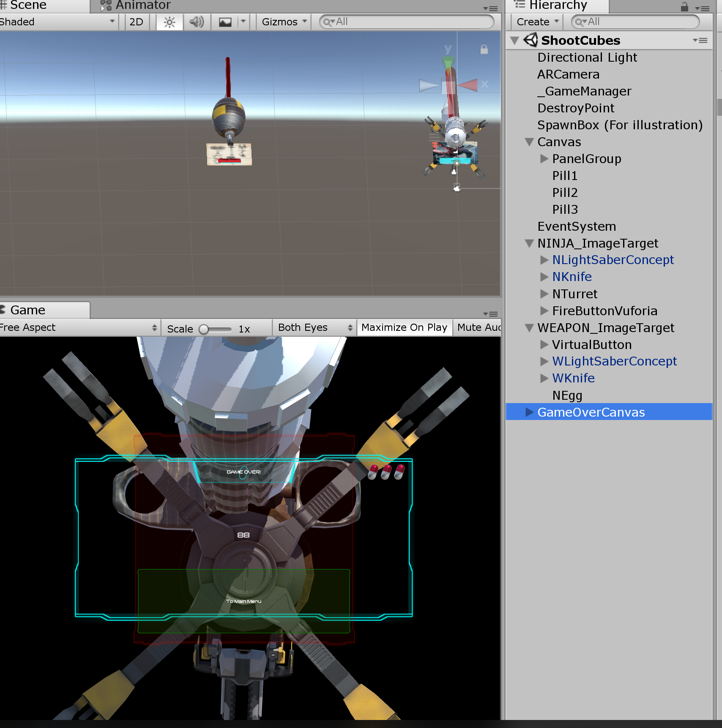The width and height of the screenshot is (722, 728).
Task: Toggle Maximize On Play
Action: coord(404,327)
